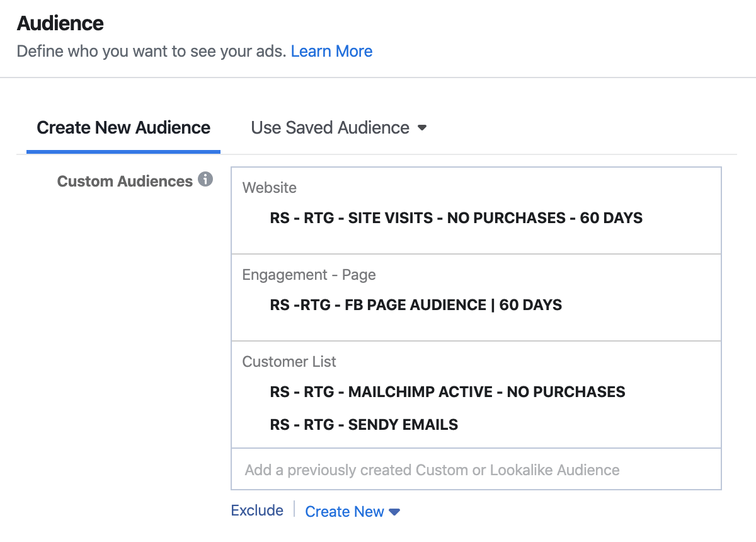Select the MAILCHIMP ACTIVE - NO PURCHASES audience
The width and height of the screenshot is (756, 542).
point(447,392)
